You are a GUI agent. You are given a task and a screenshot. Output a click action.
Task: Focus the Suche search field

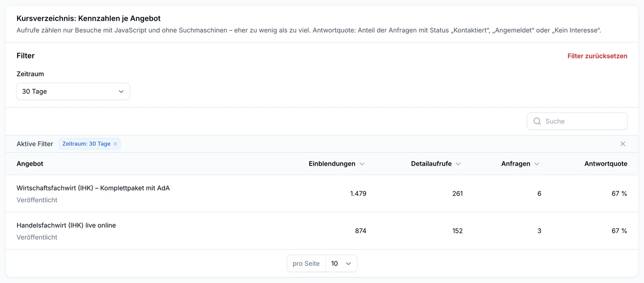click(577, 121)
